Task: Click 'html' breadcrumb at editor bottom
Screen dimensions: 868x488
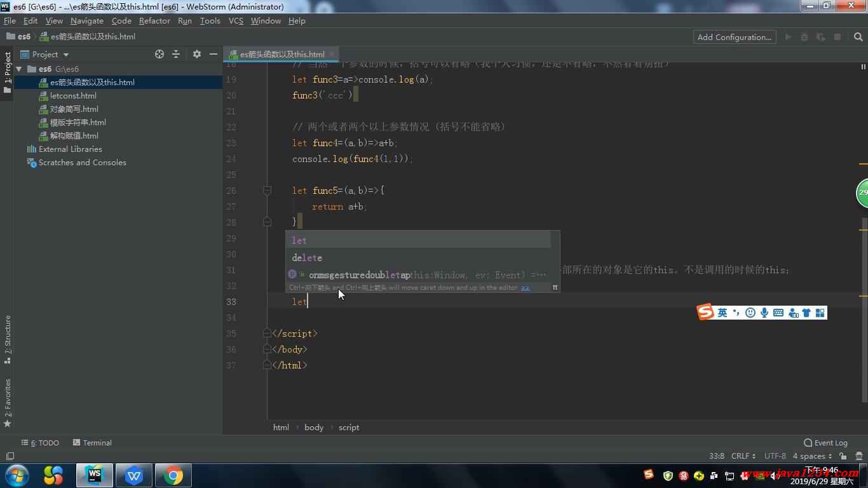Action: click(x=281, y=427)
